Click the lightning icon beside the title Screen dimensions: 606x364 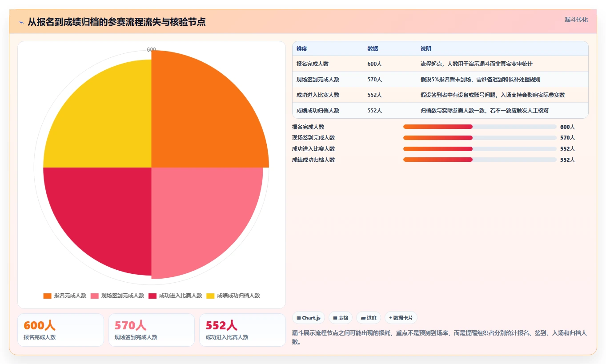click(x=21, y=22)
